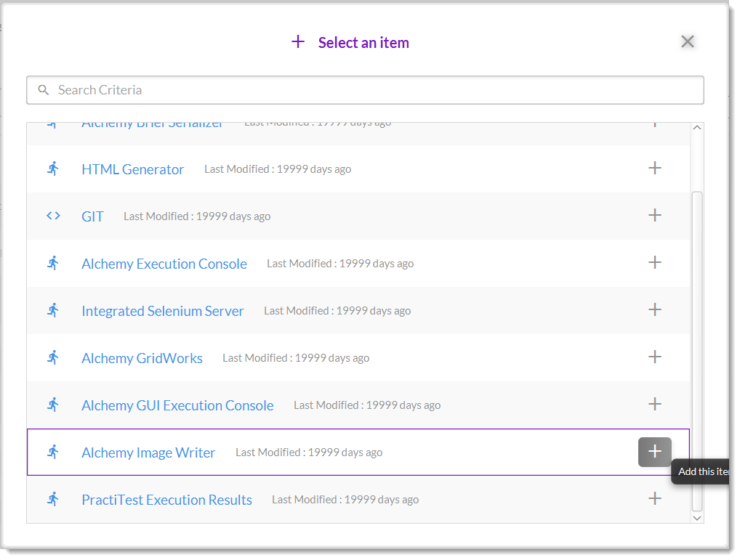Open the Alchemy Image Writer link
Image resolution: width=740 pixels, height=560 pixels.
148,453
